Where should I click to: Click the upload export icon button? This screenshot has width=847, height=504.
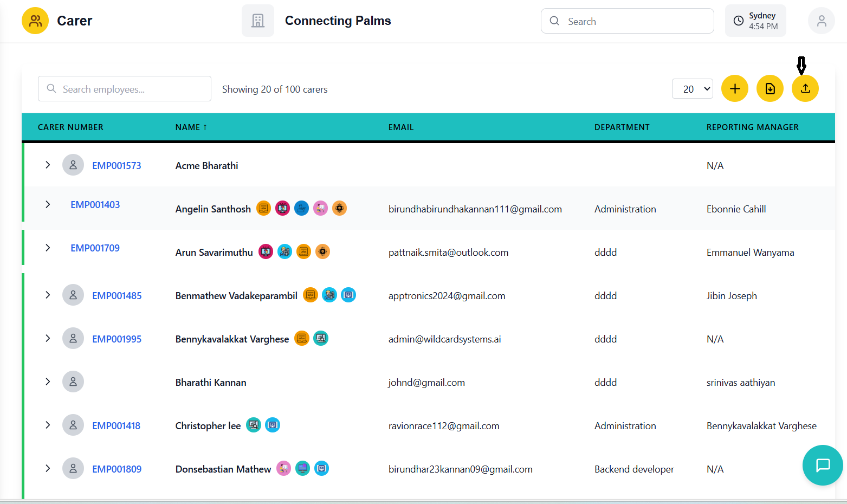pyautogui.click(x=805, y=88)
